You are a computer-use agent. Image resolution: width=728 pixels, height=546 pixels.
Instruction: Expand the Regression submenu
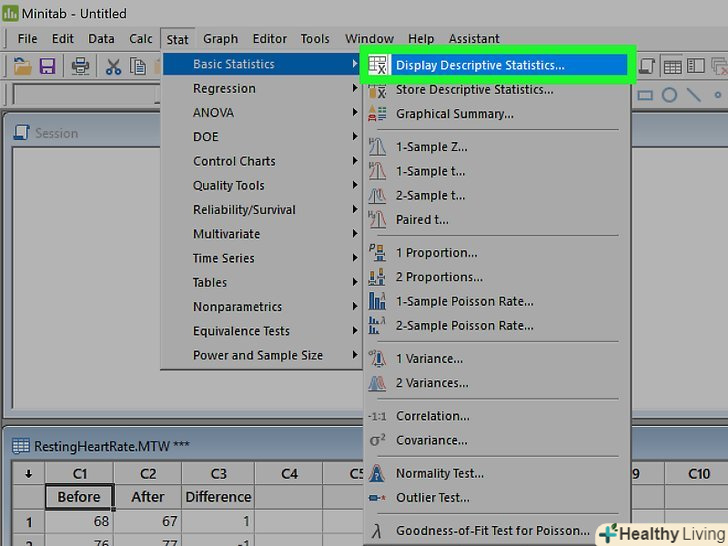tap(262, 88)
